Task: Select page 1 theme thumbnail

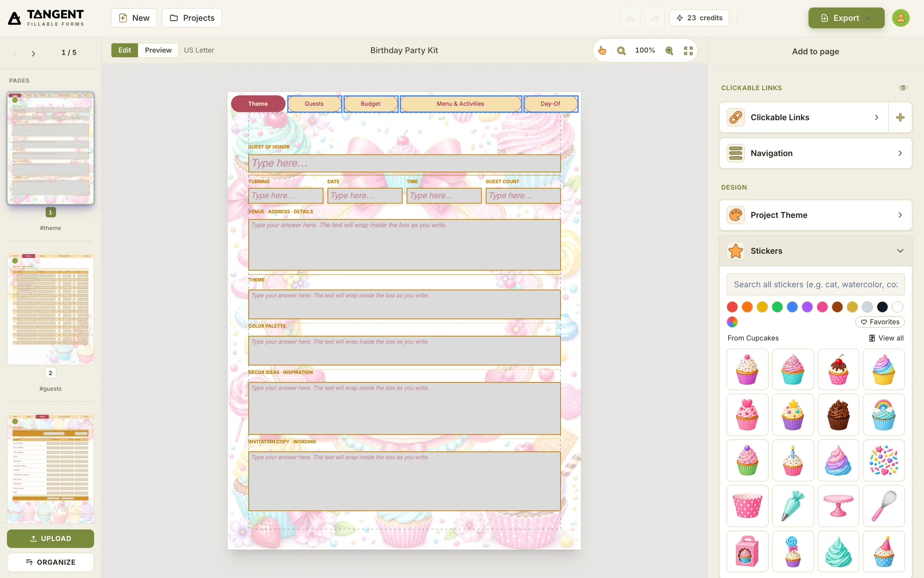Action: (50, 148)
